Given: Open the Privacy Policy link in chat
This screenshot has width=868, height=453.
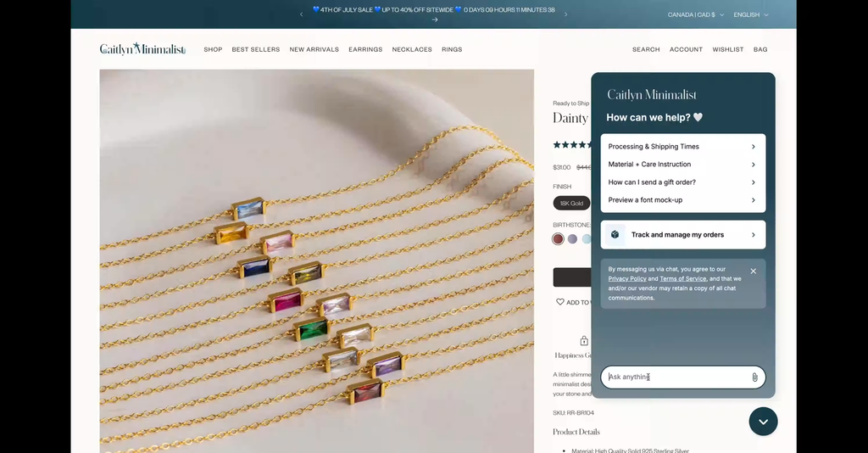Looking at the screenshot, I should (626, 278).
